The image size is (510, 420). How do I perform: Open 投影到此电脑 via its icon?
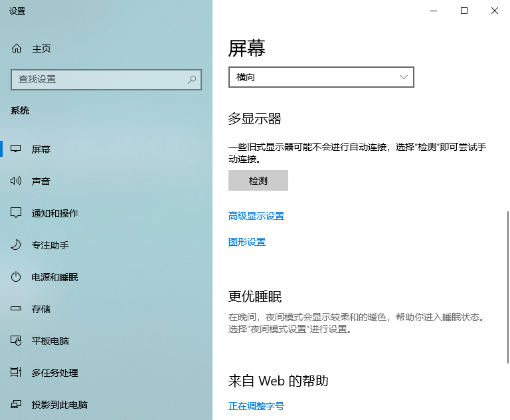point(17,405)
